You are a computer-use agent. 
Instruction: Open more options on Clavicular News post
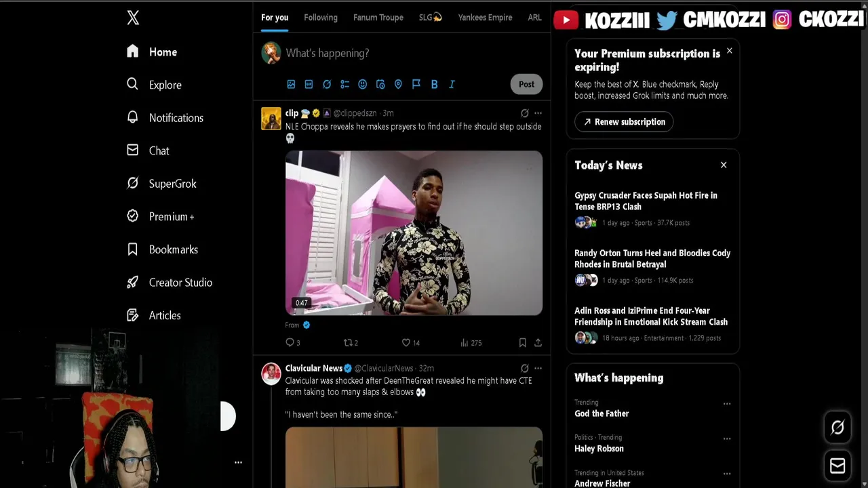pyautogui.click(x=538, y=368)
